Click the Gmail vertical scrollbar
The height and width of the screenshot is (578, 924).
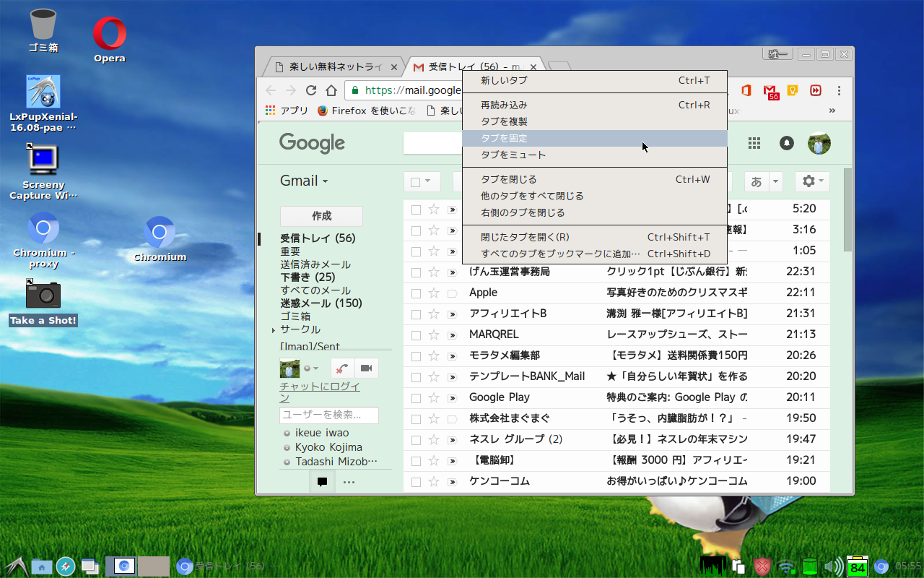[848, 210]
